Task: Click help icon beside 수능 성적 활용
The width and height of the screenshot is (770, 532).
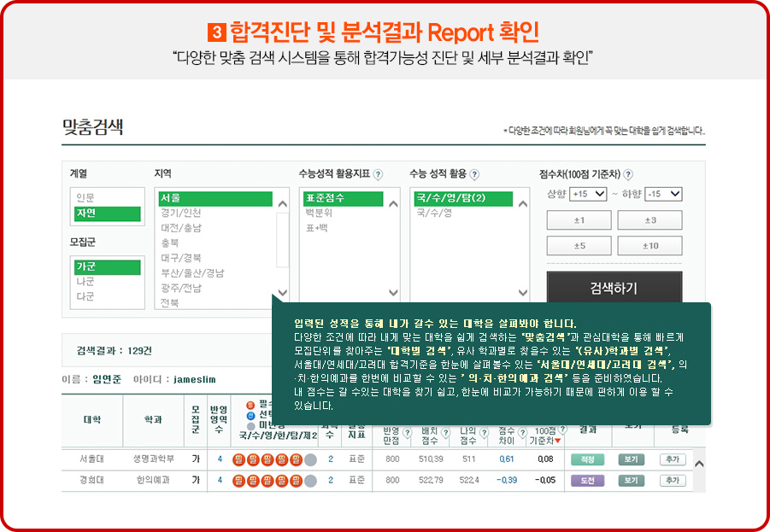Action: [x=476, y=174]
